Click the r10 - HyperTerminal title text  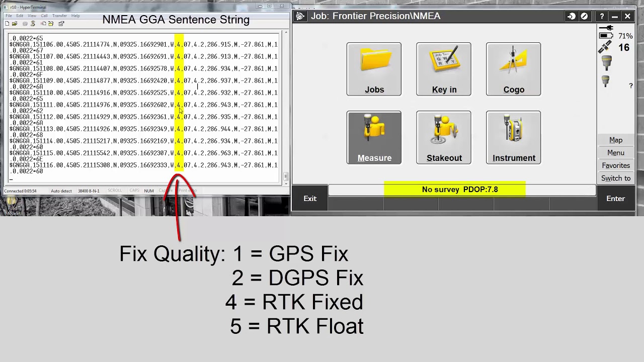pyautogui.click(x=28, y=8)
